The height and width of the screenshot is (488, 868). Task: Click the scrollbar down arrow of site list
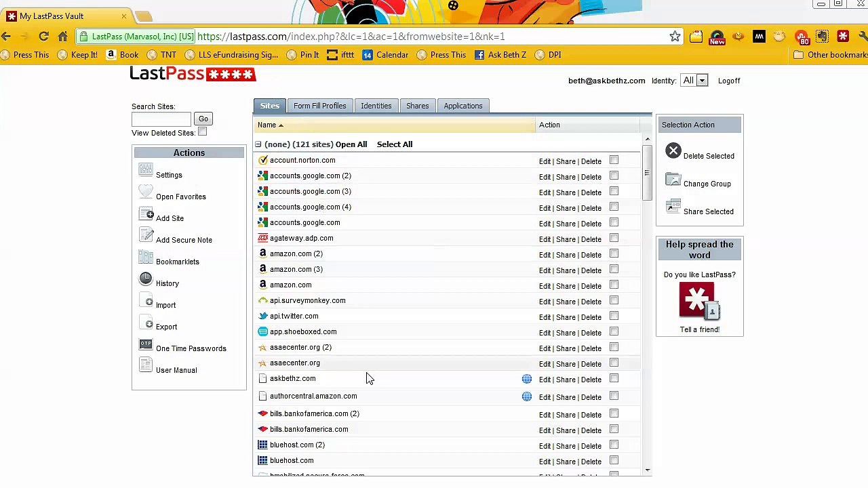tap(647, 469)
